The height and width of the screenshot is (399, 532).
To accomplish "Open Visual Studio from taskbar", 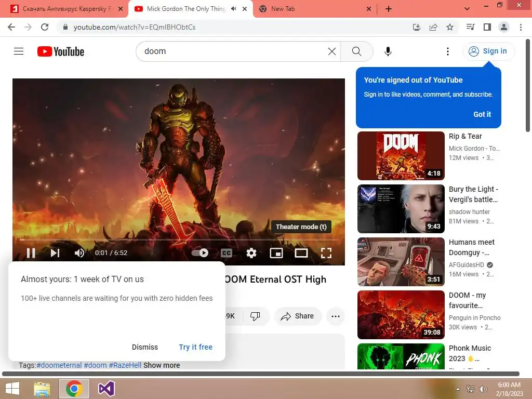I will click(x=107, y=389).
